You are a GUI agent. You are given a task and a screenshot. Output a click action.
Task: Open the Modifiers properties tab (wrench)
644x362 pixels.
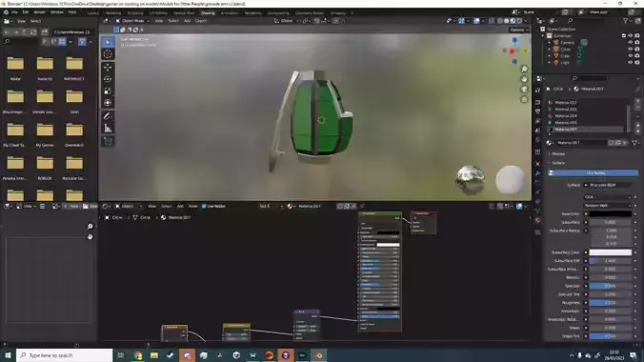point(537,173)
